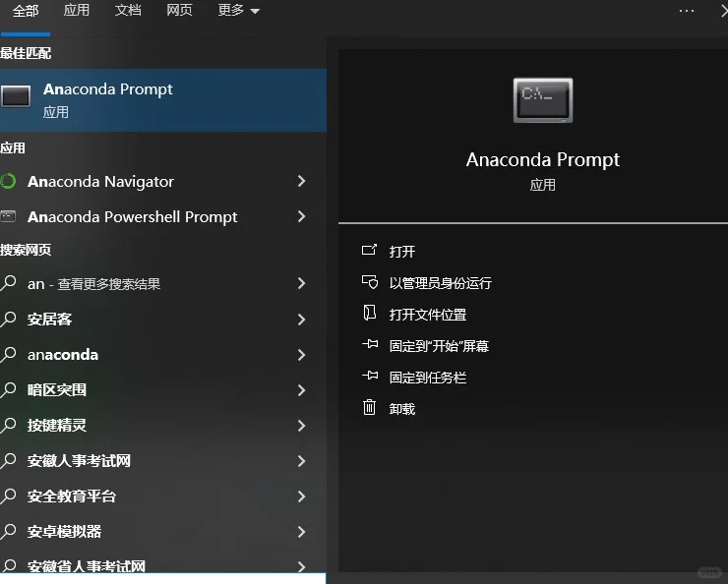
Task: Click the pin icon beside 固定到任务栏
Action: 370,376
